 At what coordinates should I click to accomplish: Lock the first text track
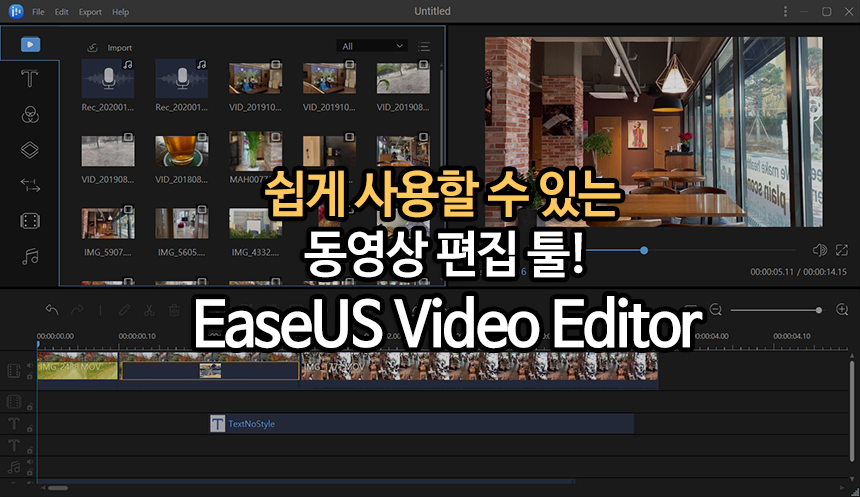[x=30, y=428]
